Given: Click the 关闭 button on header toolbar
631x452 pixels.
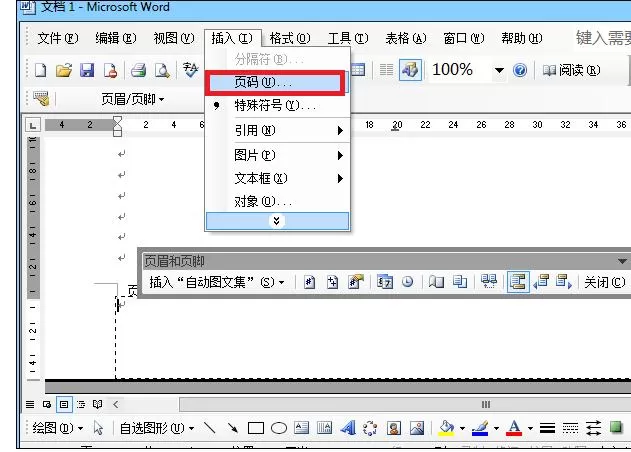Looking at the screenshot, I should pos(605,282).
